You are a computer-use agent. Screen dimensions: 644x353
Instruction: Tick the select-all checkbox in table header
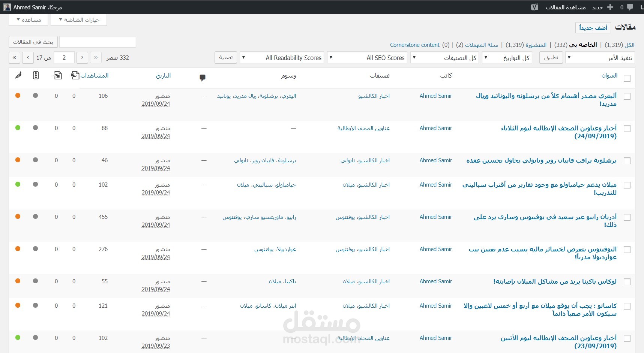pyautogui.click(x=627, y=78)
